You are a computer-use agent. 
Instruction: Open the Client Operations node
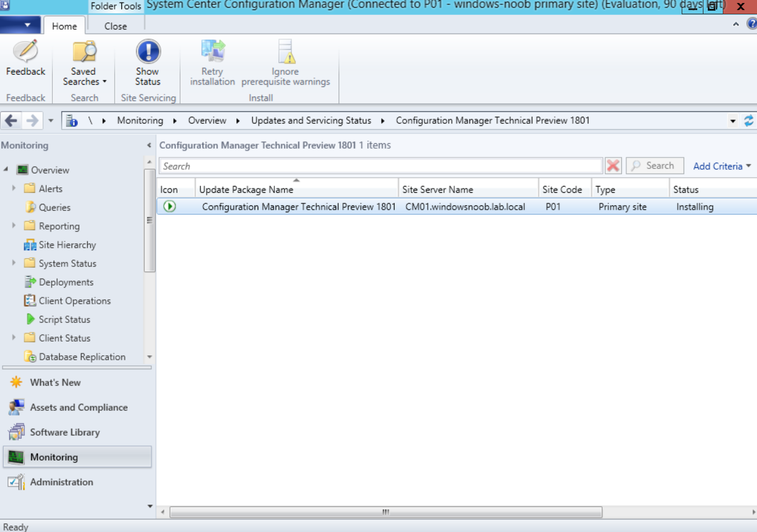(x=67, y=301)
